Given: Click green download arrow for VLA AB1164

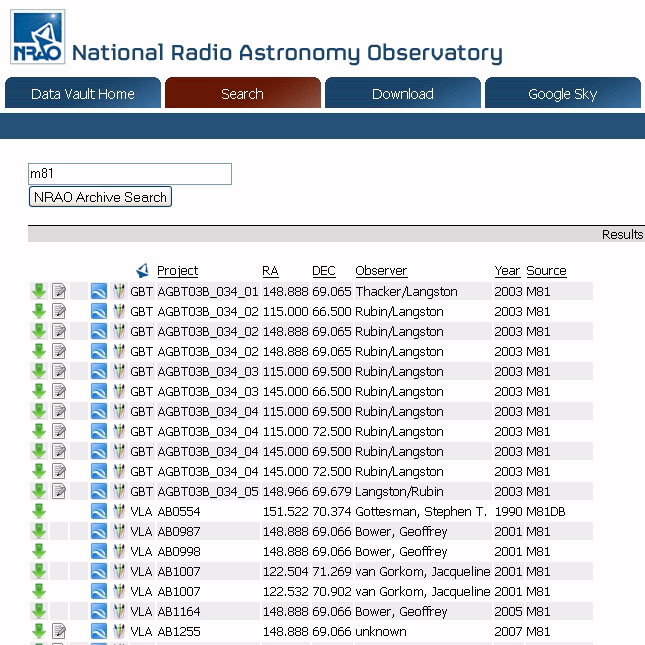Looking at the screenshot, I should [39, 611].
